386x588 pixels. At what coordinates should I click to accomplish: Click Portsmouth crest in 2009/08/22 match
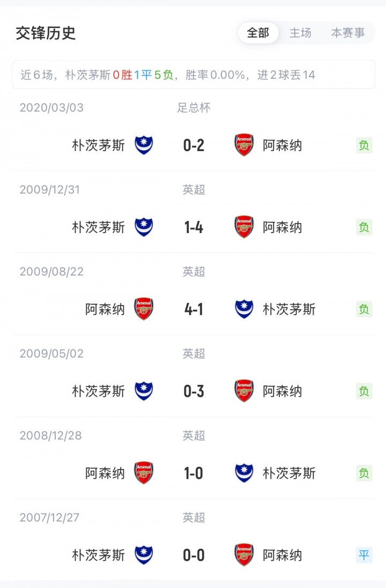244,309
